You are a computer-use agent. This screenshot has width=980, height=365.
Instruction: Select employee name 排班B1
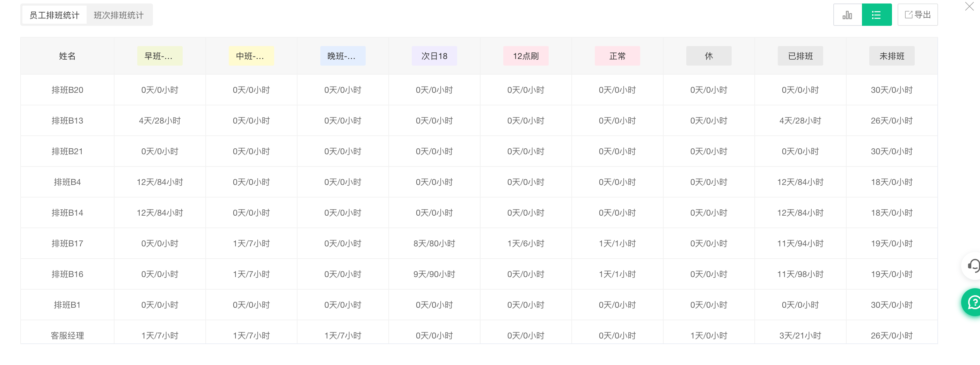67,305
